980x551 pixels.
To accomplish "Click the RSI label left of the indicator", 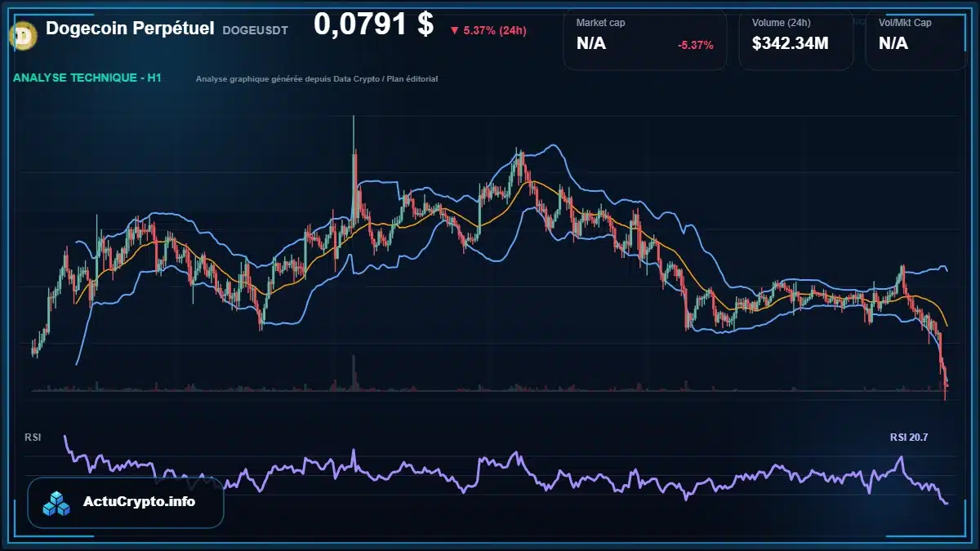I will (33, 438).
